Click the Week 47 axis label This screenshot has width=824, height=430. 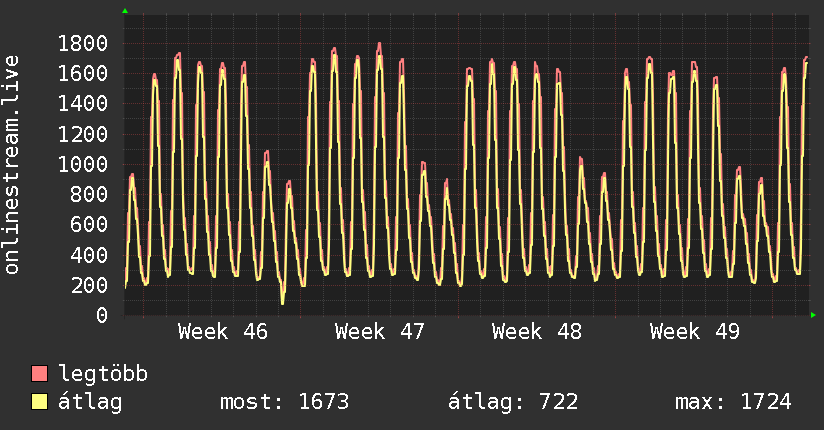379,332
